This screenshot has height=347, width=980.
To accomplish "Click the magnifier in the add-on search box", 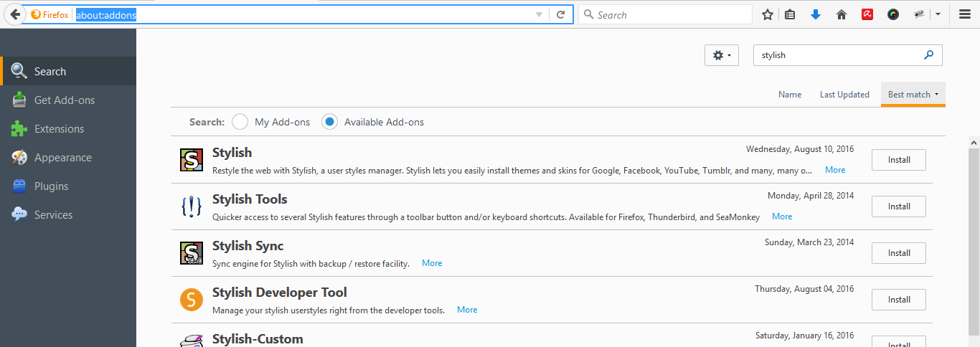I will [x=929, y=54].
